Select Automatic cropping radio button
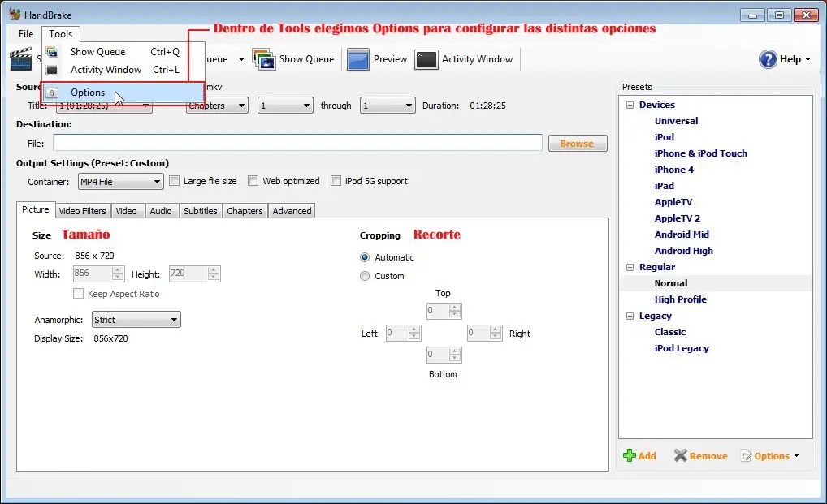Screen dimensions: 827x504 (365, 257)
